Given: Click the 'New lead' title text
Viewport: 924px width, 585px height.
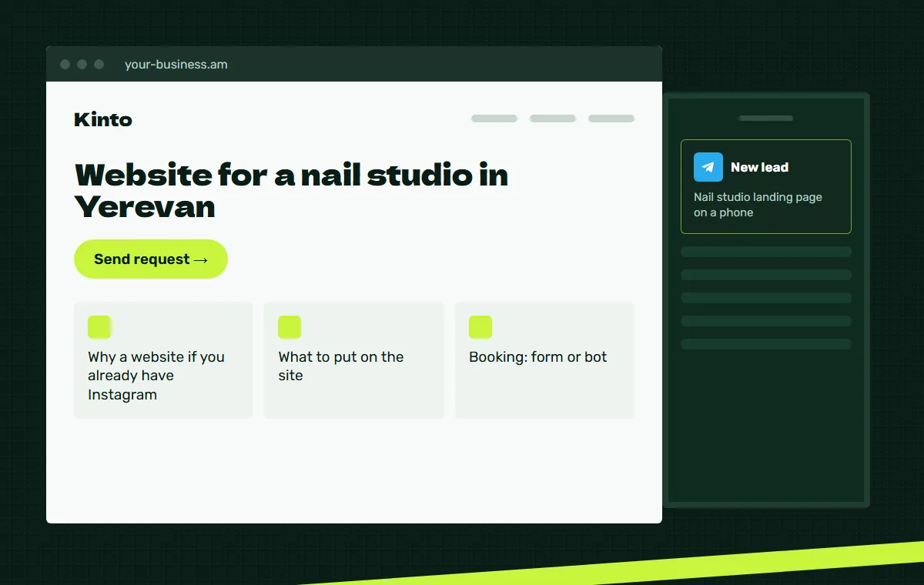Looking at the screenshot, I should 759,167.
